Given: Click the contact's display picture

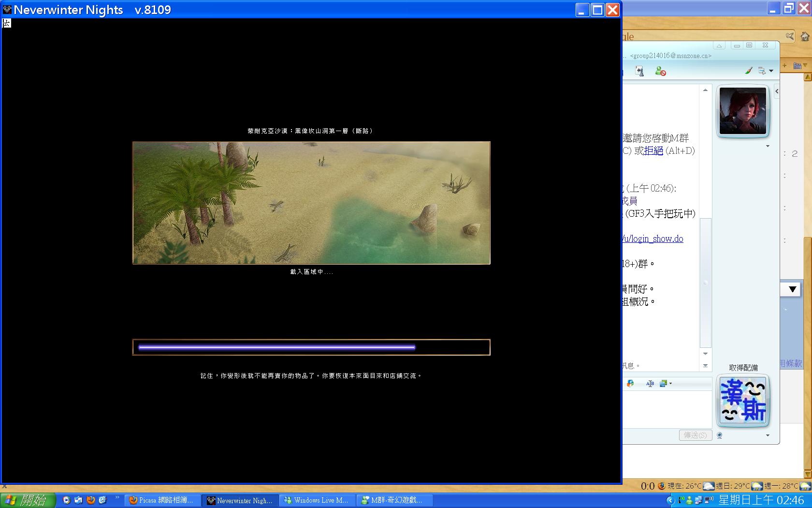Looking at the screenshot, I should click(x=742, y=111).
